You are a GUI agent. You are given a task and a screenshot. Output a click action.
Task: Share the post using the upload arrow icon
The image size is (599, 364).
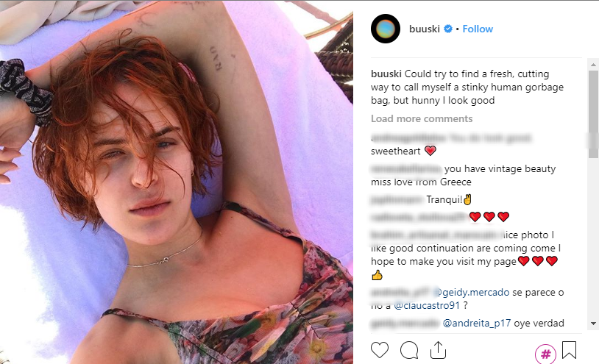click(x=439, y=349)
